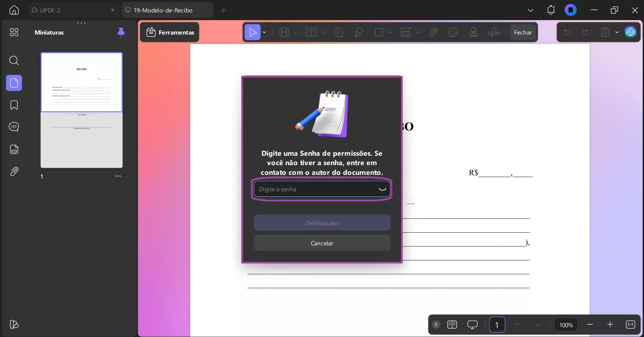Attach a file with the Paperclip tool
644x337 pixels.
(x=434, y=32)
